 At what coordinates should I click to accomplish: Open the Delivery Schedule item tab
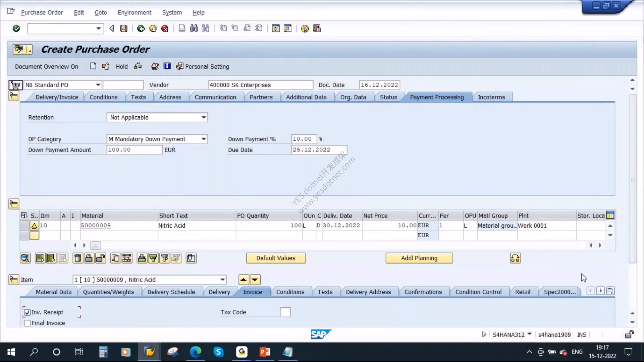click(x=171, y=292)
